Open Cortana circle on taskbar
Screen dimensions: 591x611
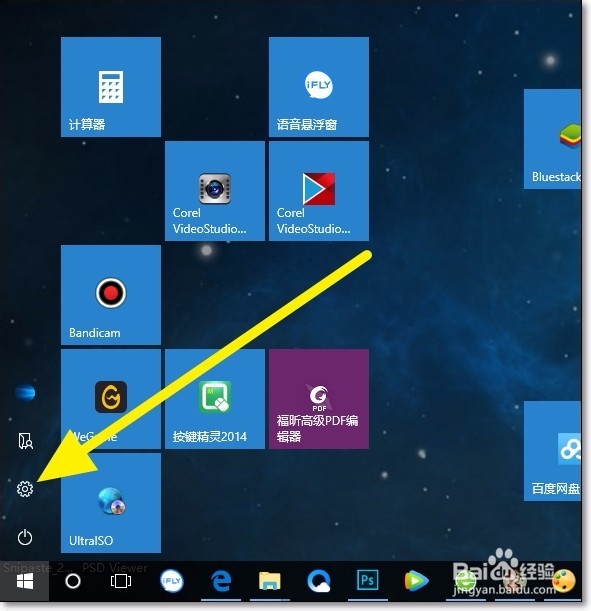pos(73,581)
